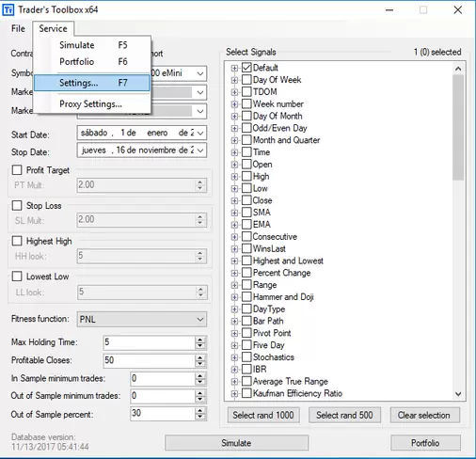476x459 pixels.
Task: Select the Month and Quarter tree item
Action: (x=286, y=140)
